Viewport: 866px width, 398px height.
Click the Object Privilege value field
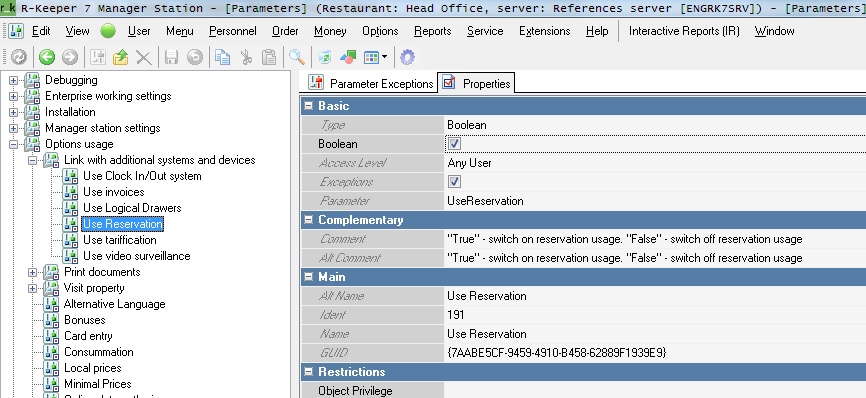[x=655, y=391]
